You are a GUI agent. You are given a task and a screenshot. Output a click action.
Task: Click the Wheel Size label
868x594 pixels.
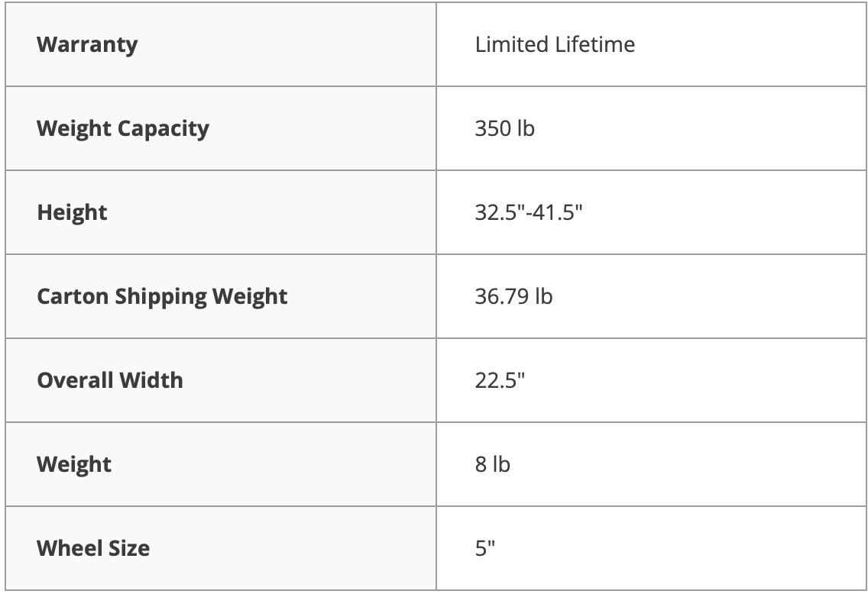click(x=93, y=548)
